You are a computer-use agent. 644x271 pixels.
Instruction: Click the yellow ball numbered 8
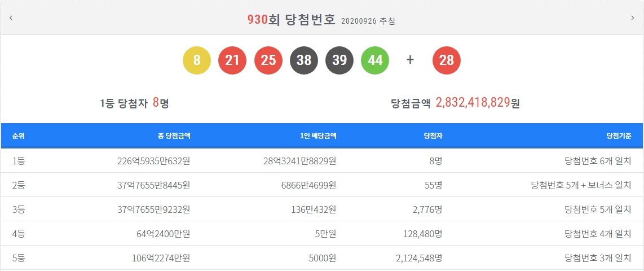click(x=197, y=60)
